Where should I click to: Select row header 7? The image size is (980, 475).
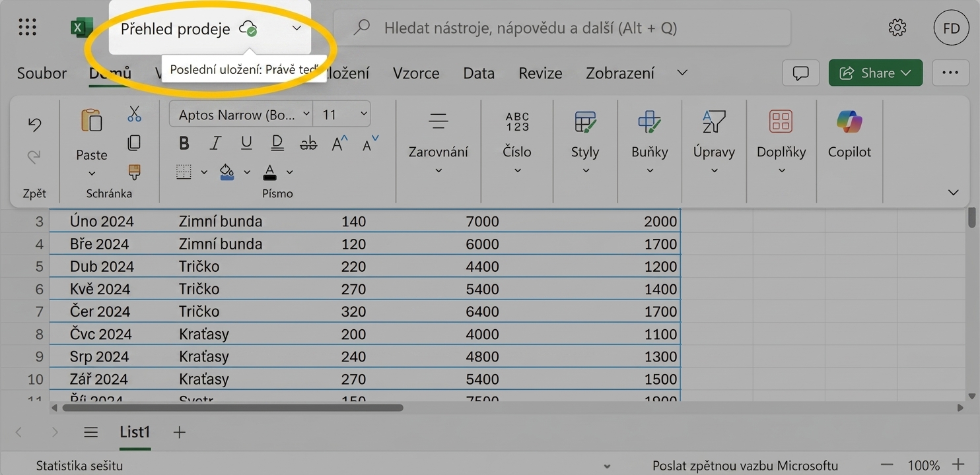tap(39, 311)
